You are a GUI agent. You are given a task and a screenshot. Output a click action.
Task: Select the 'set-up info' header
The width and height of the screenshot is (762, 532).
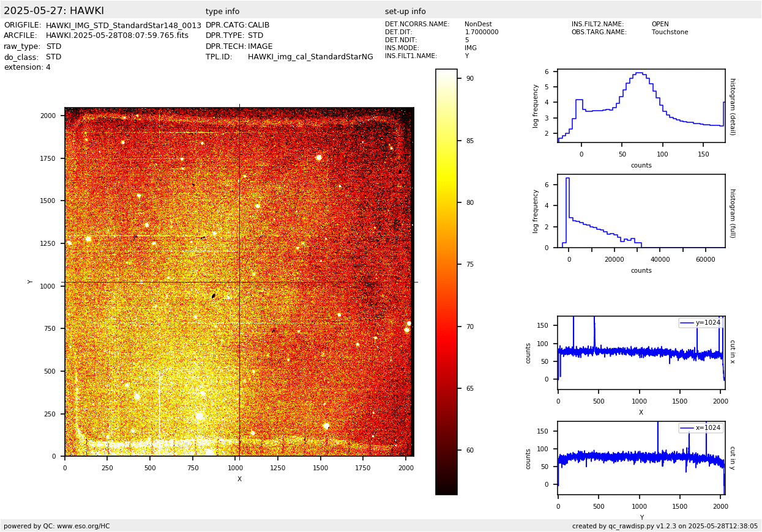[x=405, y=12]
